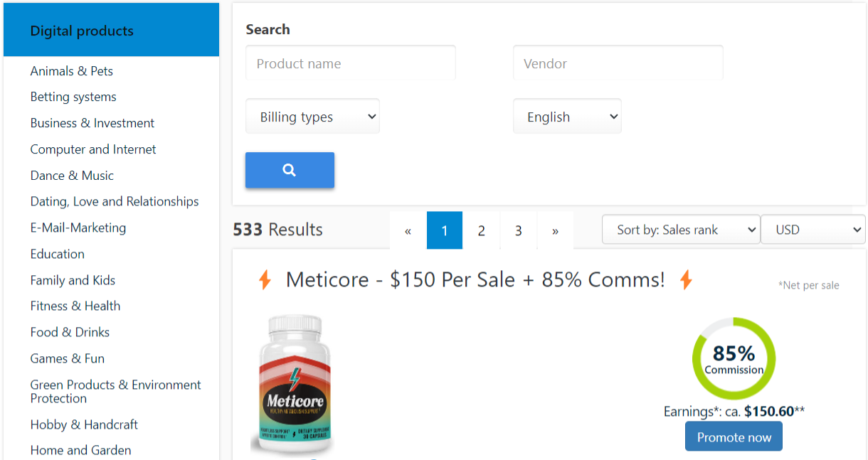This screenshot has height=460, width=868.
Task: Open the Computer and Internet category
Action: click(x=93, y=149)
